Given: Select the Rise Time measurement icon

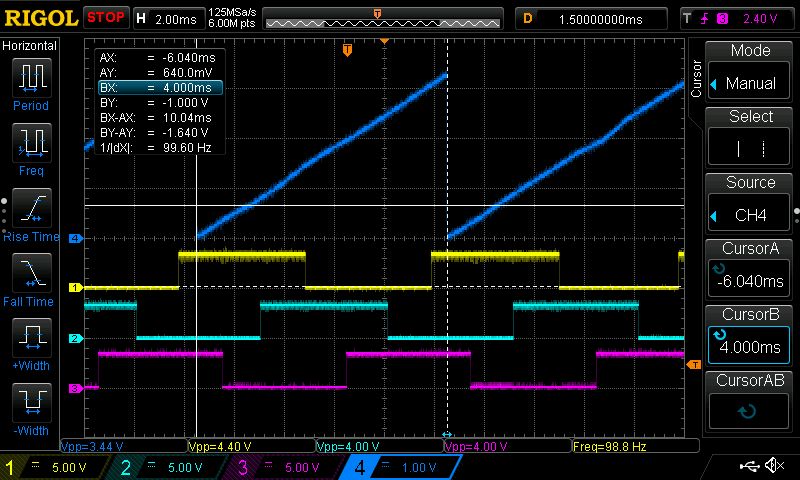Looking at the screenshot, I should (x=32, y=208).
